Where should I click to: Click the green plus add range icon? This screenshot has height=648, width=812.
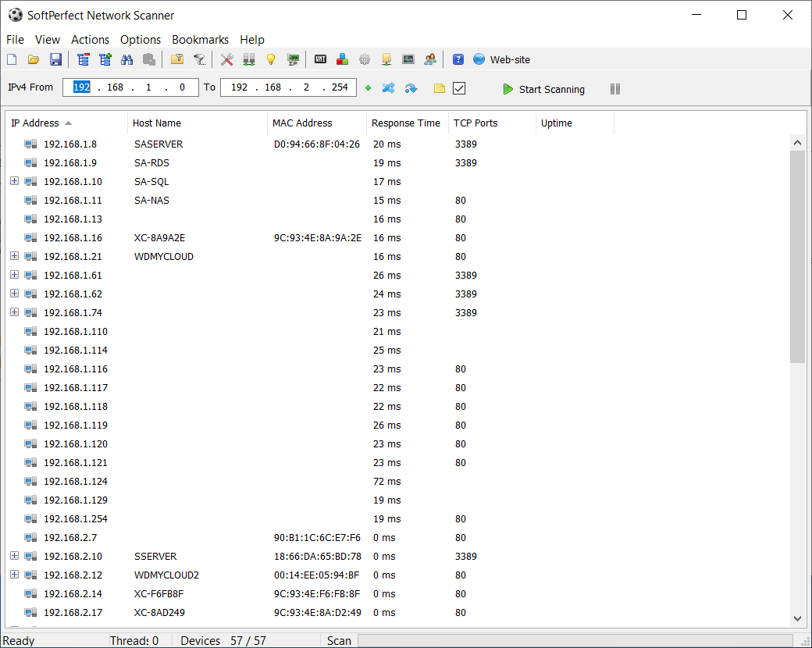coord(368,88)
